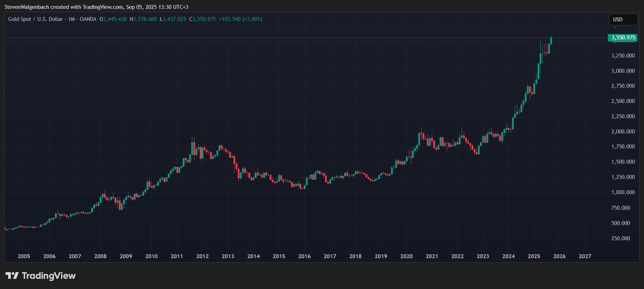Click the OANDA source label
The image size is (644, 289).
(x=88, y=19)
